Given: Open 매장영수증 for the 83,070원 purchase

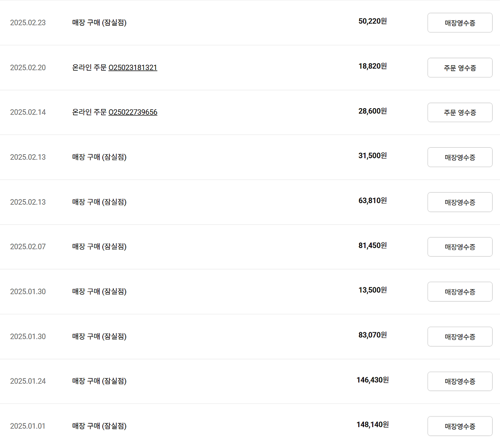Looking at the screenshot, I should tap(460, 336).
